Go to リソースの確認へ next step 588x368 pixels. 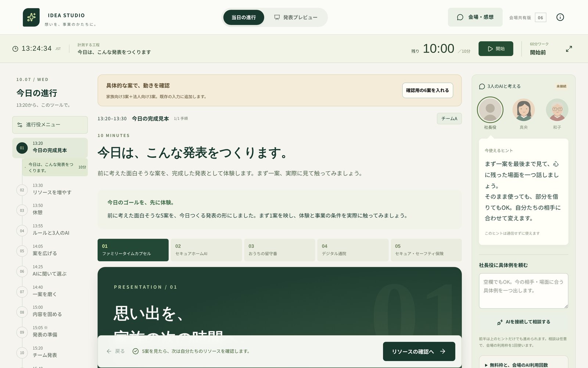419,351
